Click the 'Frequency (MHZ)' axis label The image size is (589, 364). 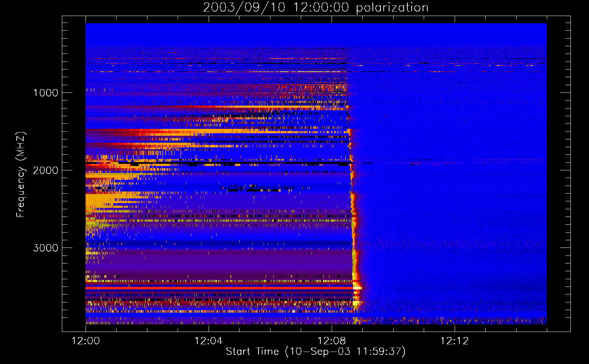(21, 175)
